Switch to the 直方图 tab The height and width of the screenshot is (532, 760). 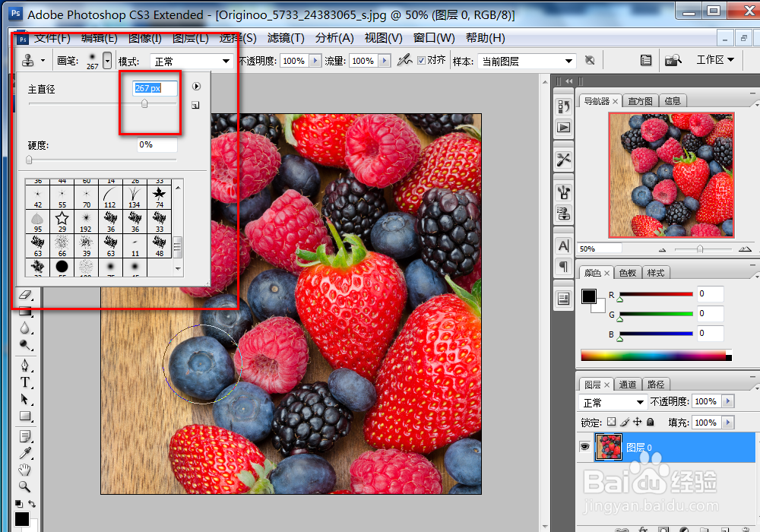coord(640,101)
